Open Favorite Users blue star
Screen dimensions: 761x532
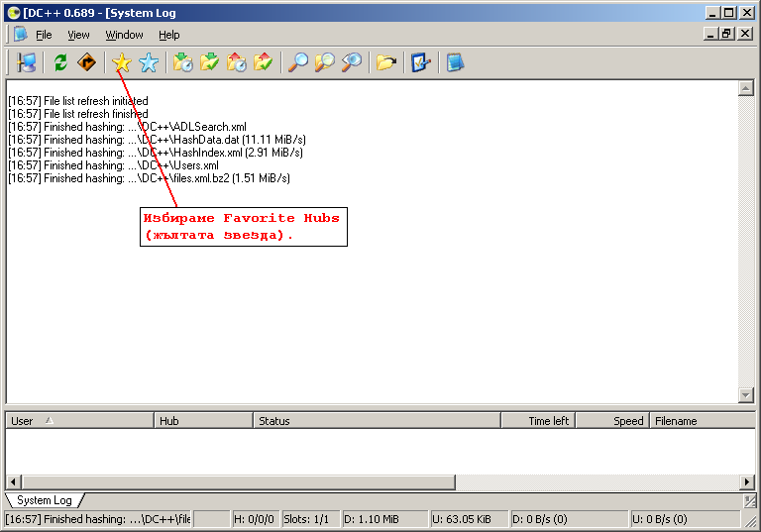point(149,62)
